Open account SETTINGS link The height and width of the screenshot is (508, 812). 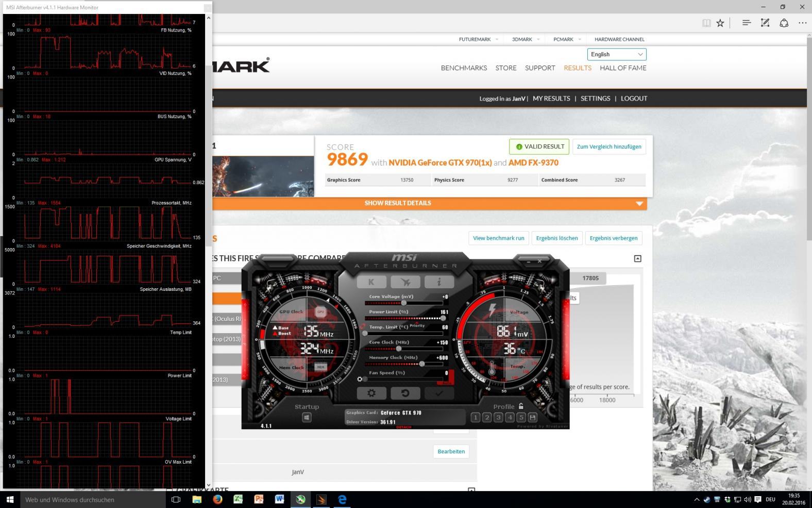(595, 99)
